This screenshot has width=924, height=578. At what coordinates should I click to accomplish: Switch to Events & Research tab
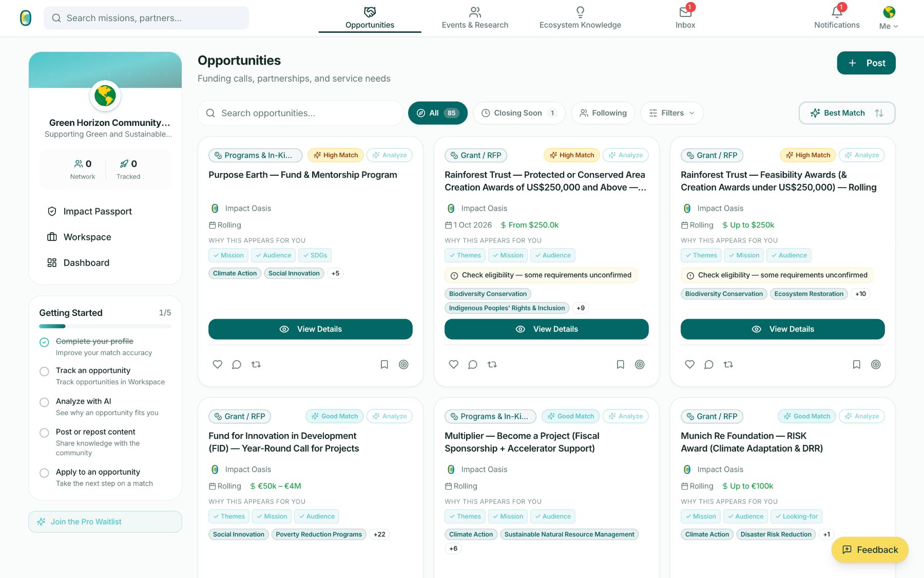(475, 18)
